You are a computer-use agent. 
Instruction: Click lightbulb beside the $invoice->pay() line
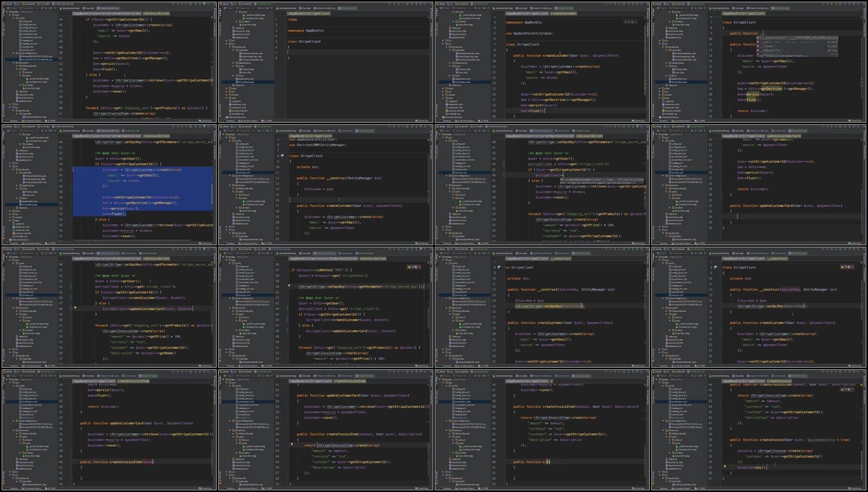(725, 466)
